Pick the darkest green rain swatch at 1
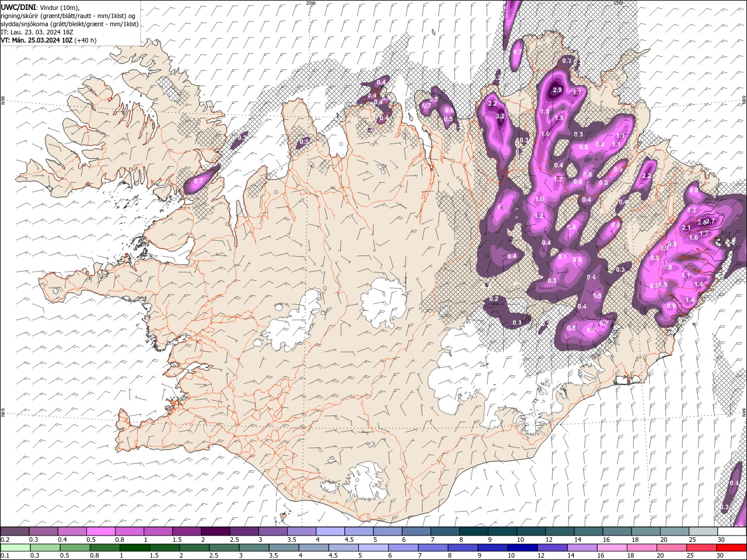The height and width of the screenshot is (560, 747). point(135,548)
